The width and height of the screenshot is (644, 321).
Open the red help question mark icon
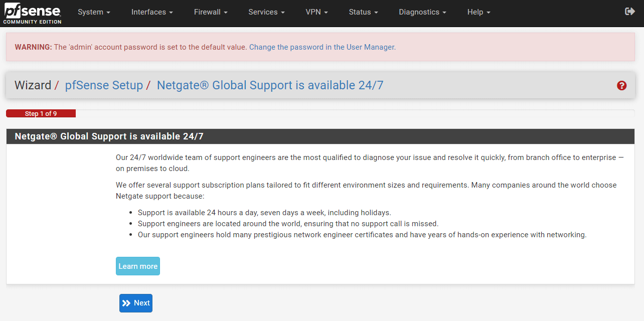[621, 86]
